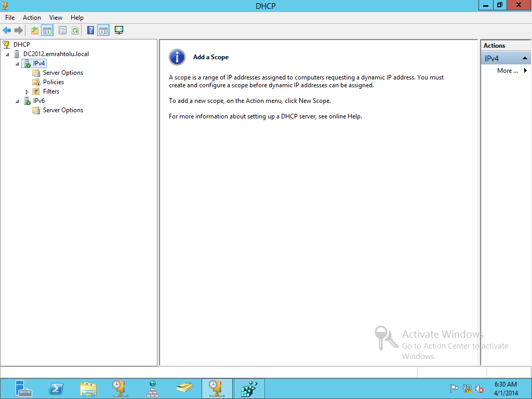Screen dimensions: 532x399
Task: Toggle Show/Hide Action Pane toolbar icon
Action: 103,31
